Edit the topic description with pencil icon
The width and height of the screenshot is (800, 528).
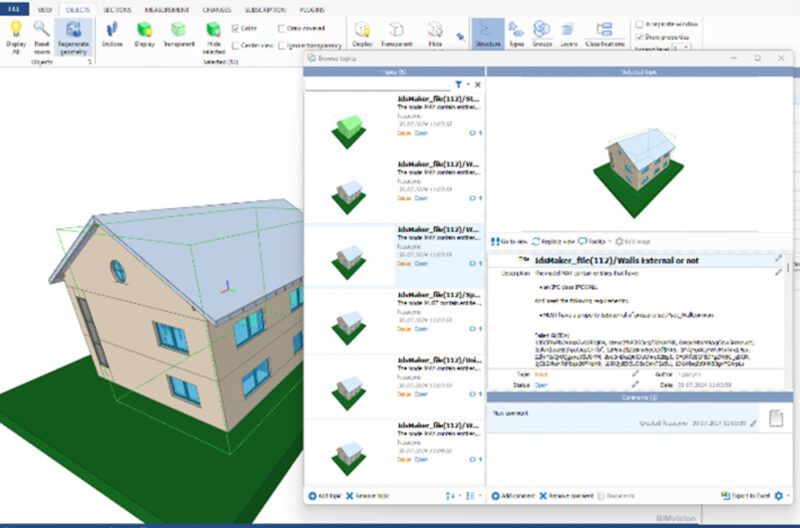779,272
